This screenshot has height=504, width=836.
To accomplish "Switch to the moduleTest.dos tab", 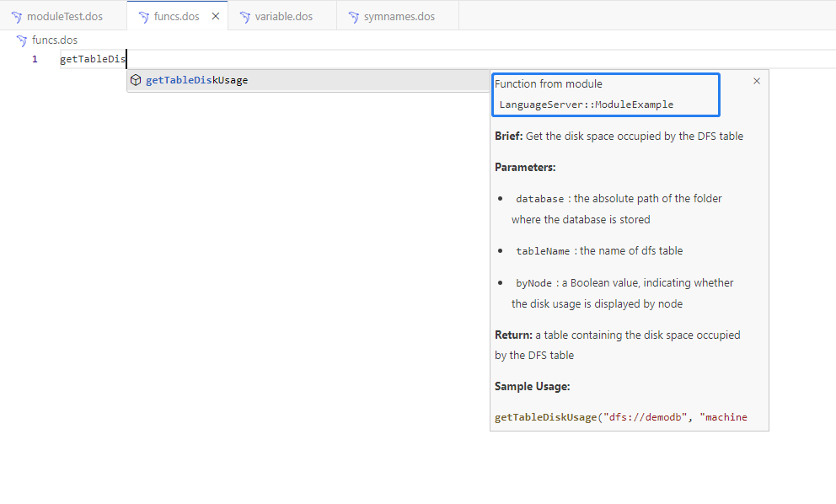I will (64, 17).
